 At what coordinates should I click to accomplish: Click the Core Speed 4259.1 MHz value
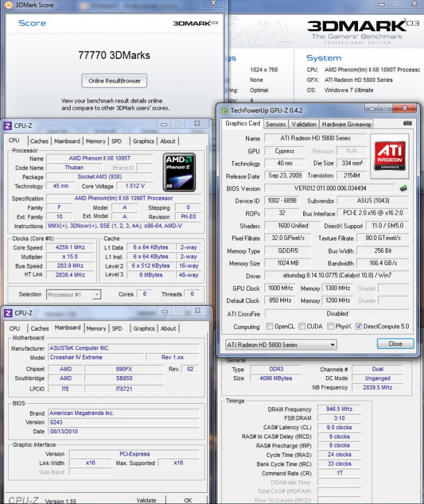70,248
